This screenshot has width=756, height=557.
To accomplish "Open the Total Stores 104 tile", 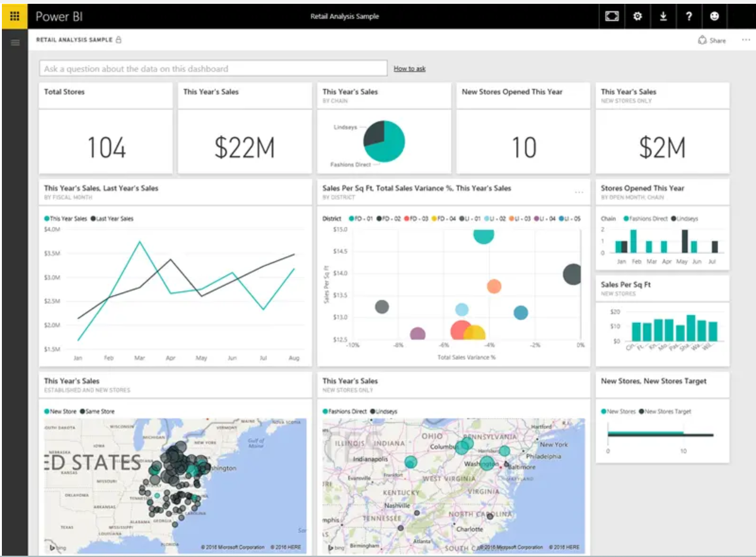I will pyautogui.click(x=106, y=147).
